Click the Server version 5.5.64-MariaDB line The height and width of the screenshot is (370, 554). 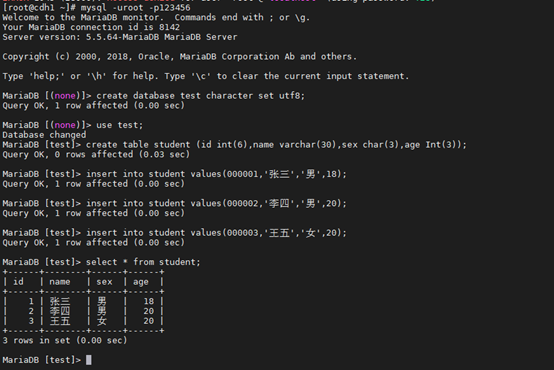[x=120, y=37]
